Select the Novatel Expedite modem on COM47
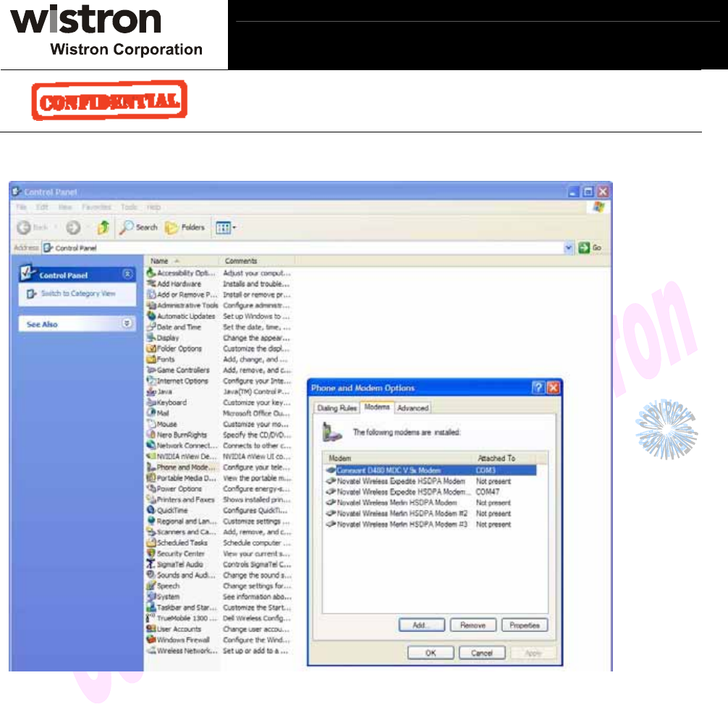Image resolution: width=728 pixels, height=704 pixels. [431, 491]
